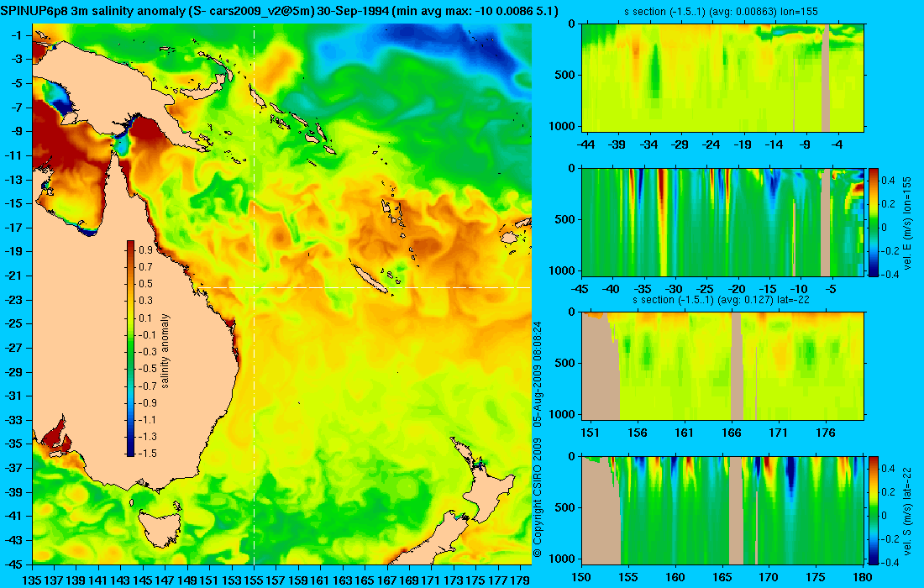Click longitude label 167 on map axis
The height and width of the screenshot is (588, 924).
pos(387,580)
